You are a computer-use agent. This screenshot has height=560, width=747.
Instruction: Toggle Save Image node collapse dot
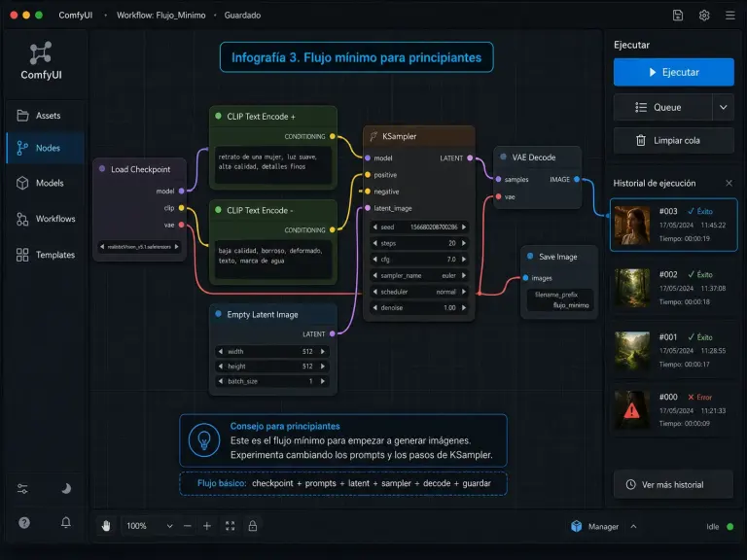(530, 257)
